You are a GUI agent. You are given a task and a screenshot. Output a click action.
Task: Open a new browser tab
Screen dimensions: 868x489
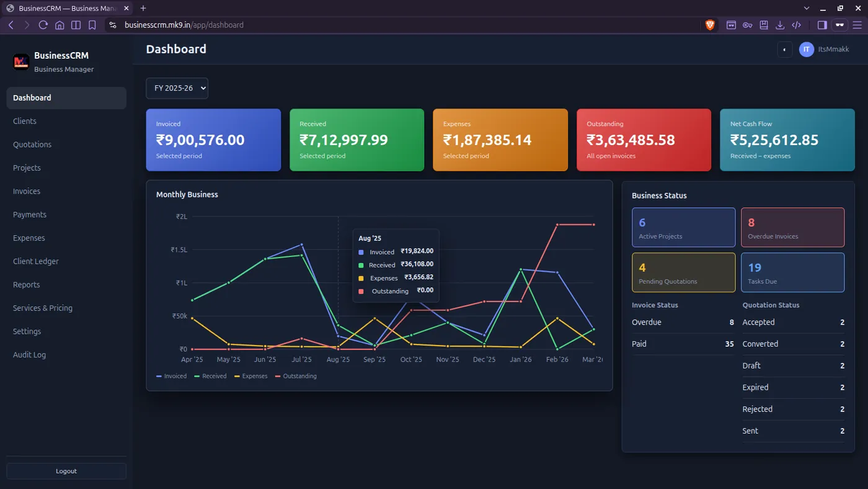pos(143,8)
